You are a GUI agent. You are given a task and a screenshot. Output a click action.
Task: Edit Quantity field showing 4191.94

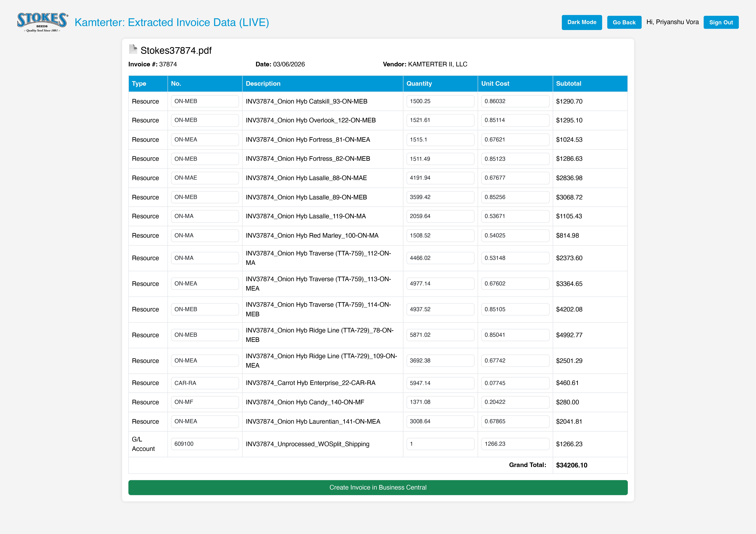[x=440, y=178]
